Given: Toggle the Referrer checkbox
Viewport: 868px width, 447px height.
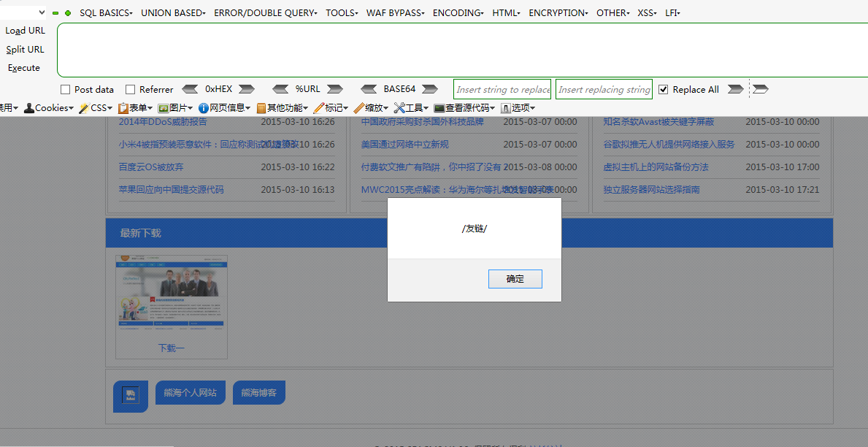Looking at the screenshot, I should click(130, 89).
